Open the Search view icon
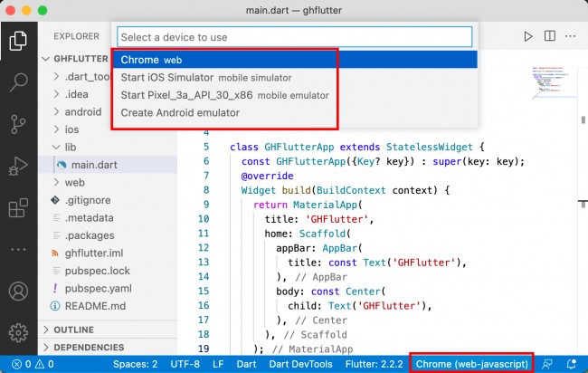The height and width of the screenshot is (373, 588). click(18, 82)
